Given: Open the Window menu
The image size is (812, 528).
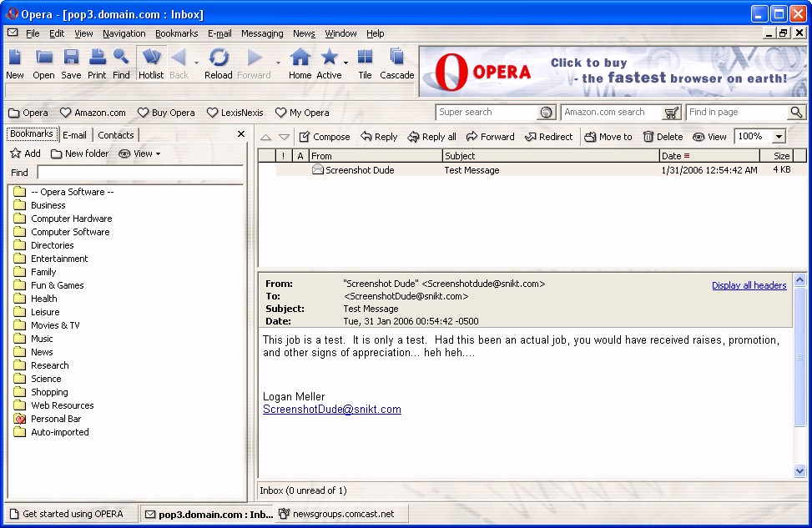Looking at the screenshot, I should (x=340, y=33).
